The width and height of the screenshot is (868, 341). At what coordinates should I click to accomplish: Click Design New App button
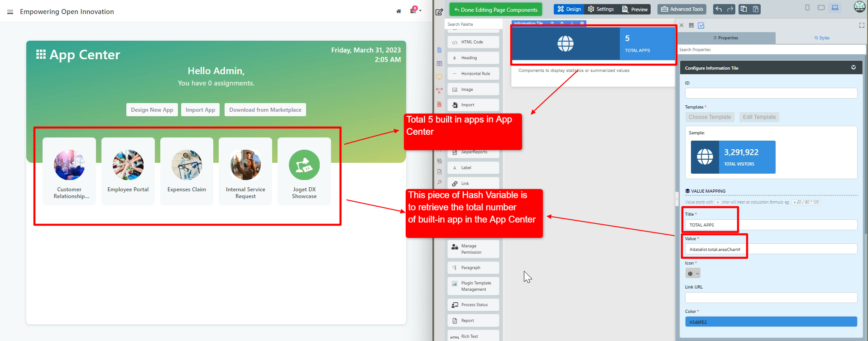(x=152, y=110)
